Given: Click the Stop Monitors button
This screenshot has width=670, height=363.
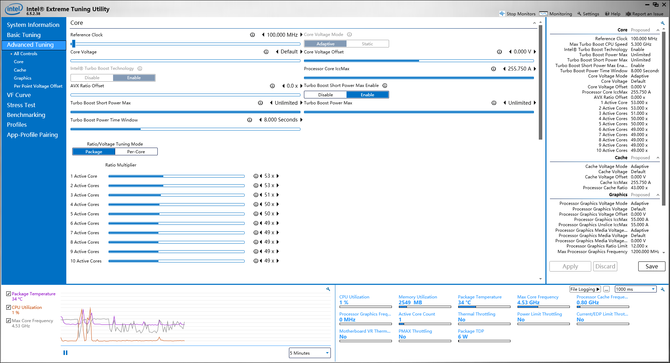Looking at the screenshot, I should 517,14.
